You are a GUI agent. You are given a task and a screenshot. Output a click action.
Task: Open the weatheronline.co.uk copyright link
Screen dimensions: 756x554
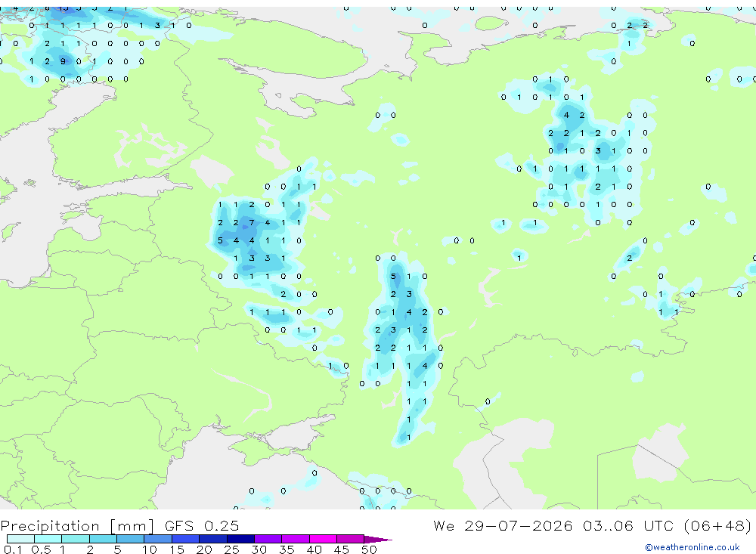coord(692,547)
